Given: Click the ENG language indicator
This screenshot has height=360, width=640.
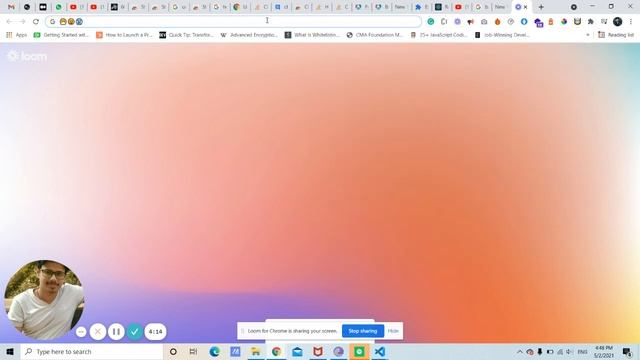Looking at the screenshot, I should click(582, 352).
